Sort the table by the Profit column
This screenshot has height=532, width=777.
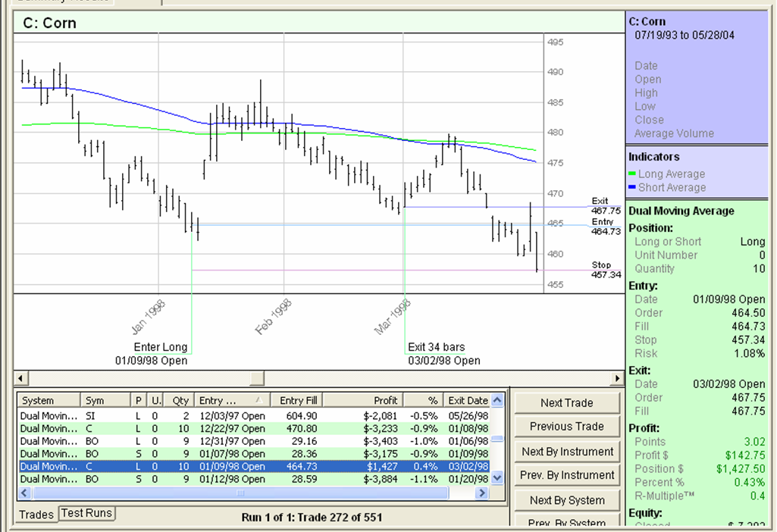click(371, 400)
